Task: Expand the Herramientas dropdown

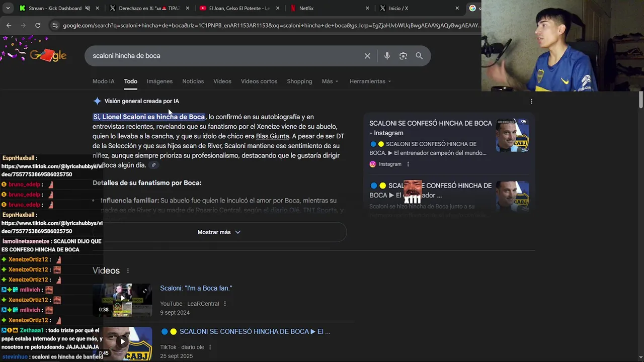Action: [x=370, y=81]
